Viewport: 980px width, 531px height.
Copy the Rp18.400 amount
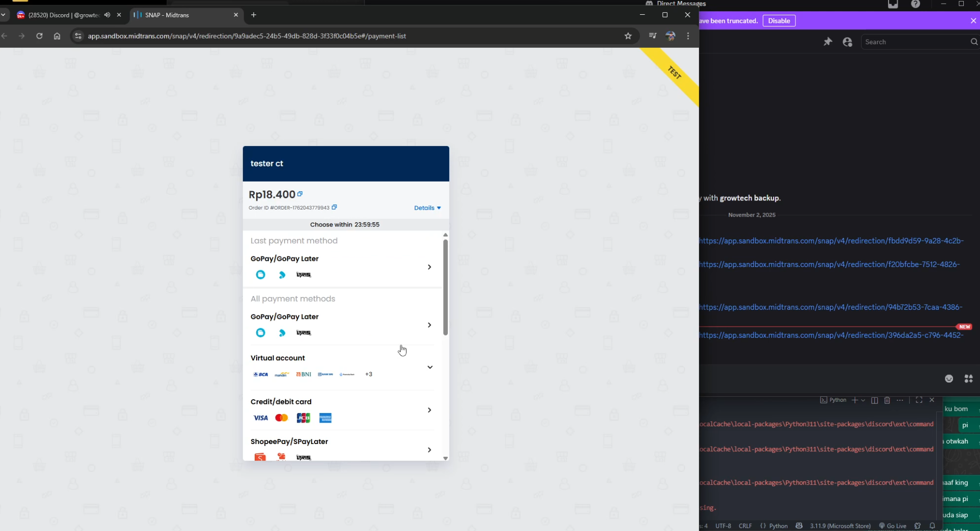click(300, 194)
